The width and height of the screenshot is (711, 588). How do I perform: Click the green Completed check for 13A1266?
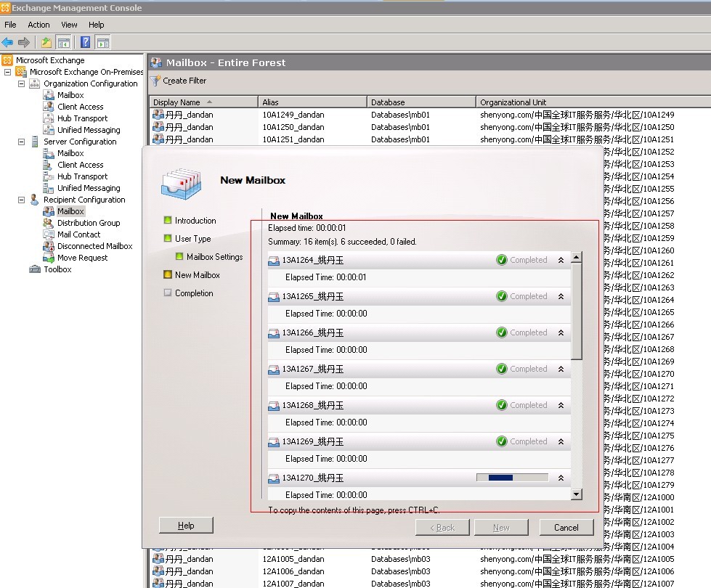point(502,332)
